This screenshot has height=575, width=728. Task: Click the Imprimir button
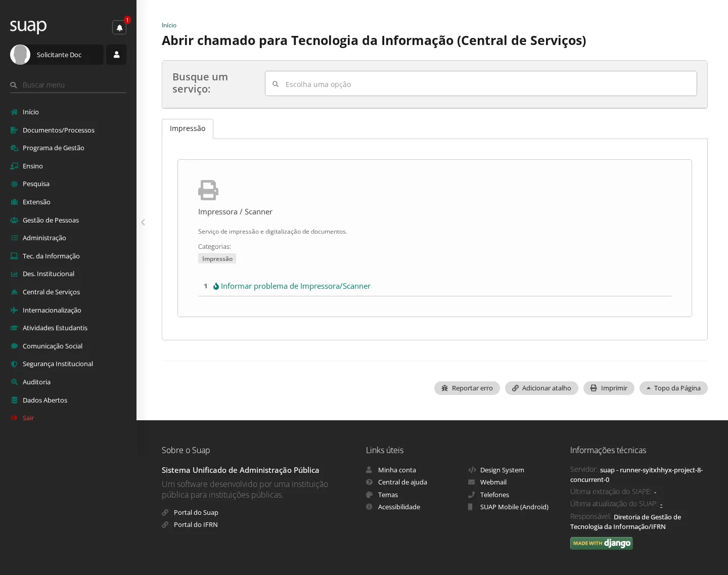609,388
